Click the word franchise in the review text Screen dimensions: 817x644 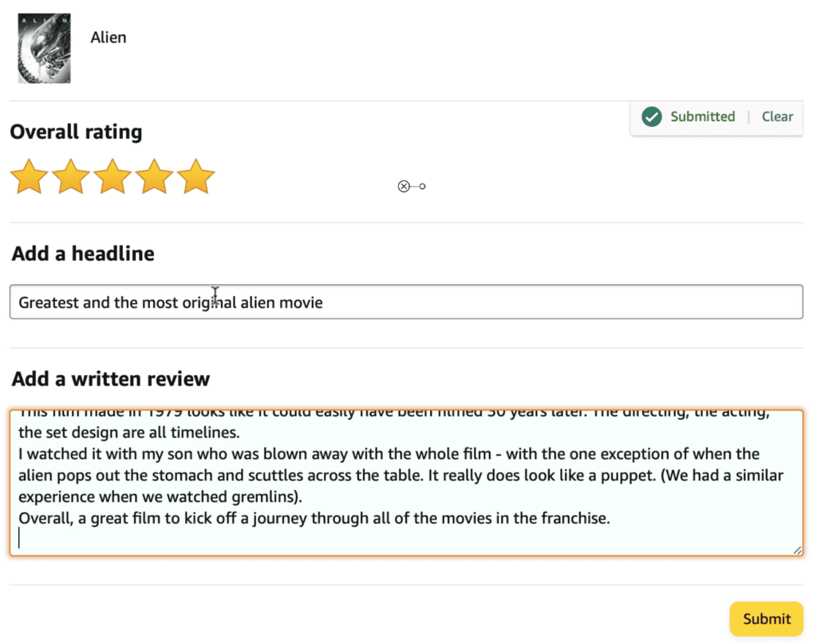click(574, 519)
